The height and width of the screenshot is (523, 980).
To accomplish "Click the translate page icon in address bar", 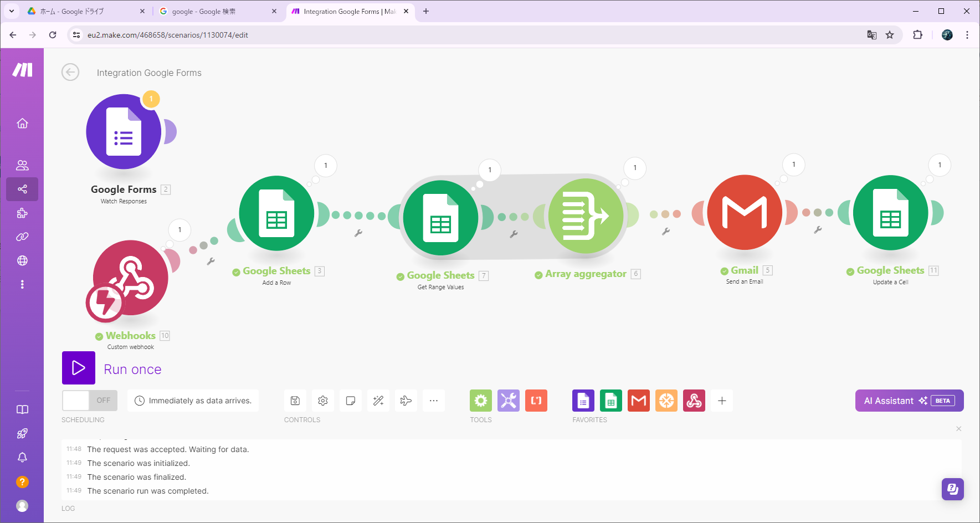I will (872, 35).
